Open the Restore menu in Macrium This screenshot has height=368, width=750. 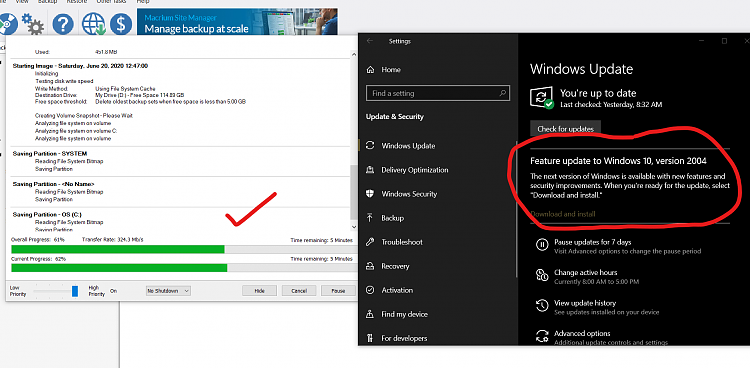(77, 2)
